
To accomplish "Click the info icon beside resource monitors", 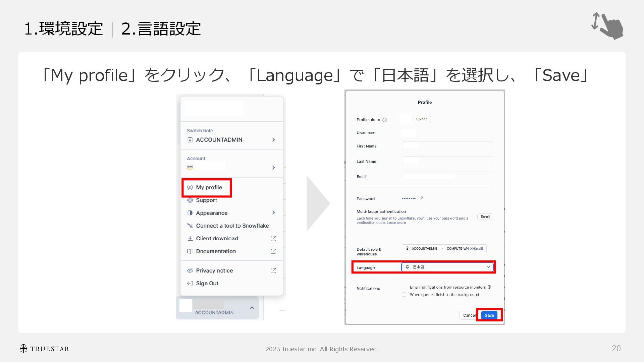I will pos(489,287).
